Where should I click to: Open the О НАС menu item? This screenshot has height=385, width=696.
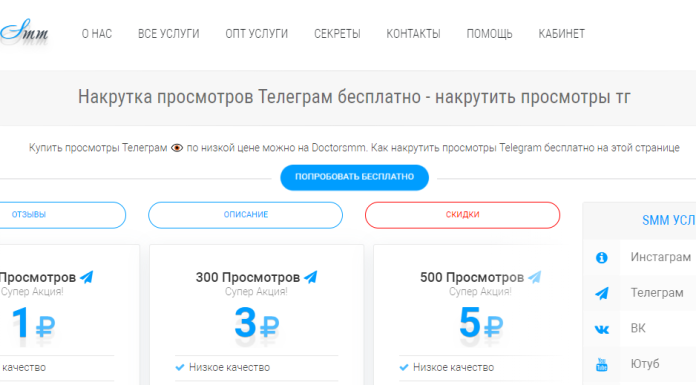click(x=97, y=34)
